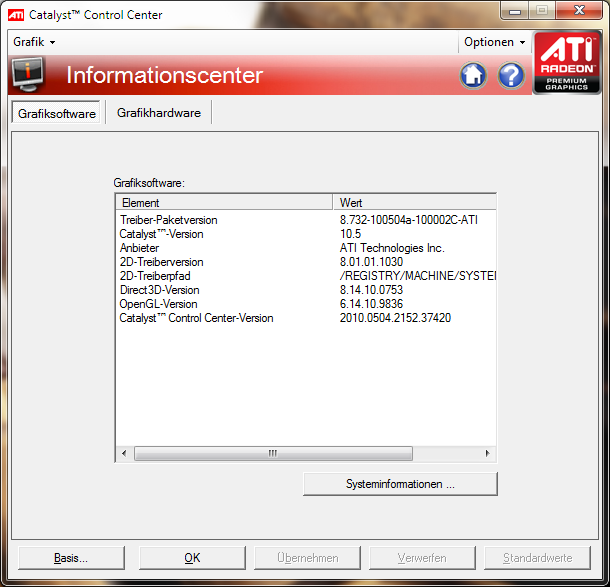The height and width of the screenshot is (587, 610).
Task: Click the Systeminformationen button
Action: (x=400, y=484)
